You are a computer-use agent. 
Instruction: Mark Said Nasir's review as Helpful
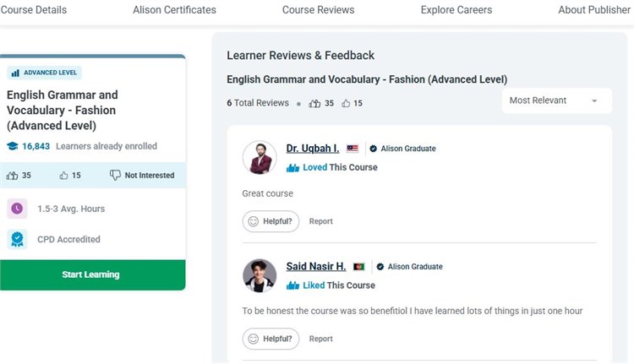(x=271, y=339)
